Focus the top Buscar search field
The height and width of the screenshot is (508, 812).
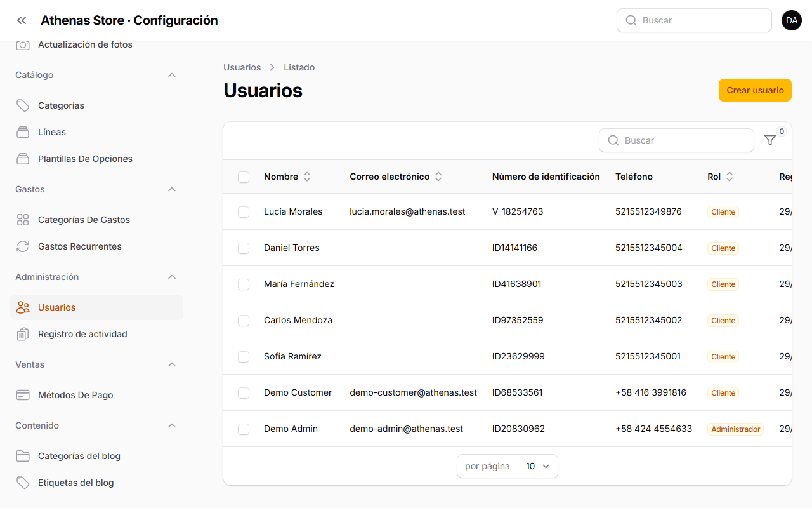coord(694,20)
